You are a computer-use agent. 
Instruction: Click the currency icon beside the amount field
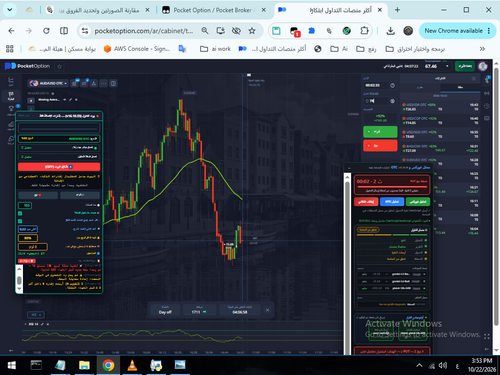click(x=393, y=101)
